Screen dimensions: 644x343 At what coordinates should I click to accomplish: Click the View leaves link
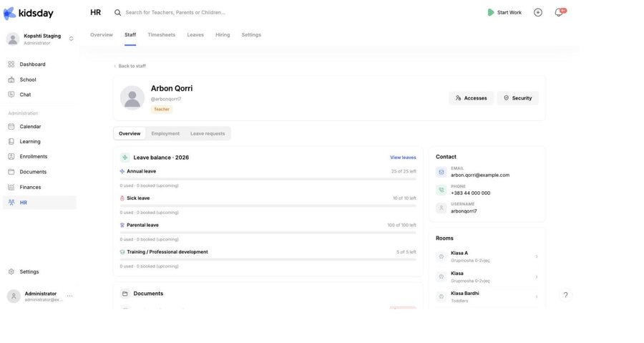tap(403, 158)
